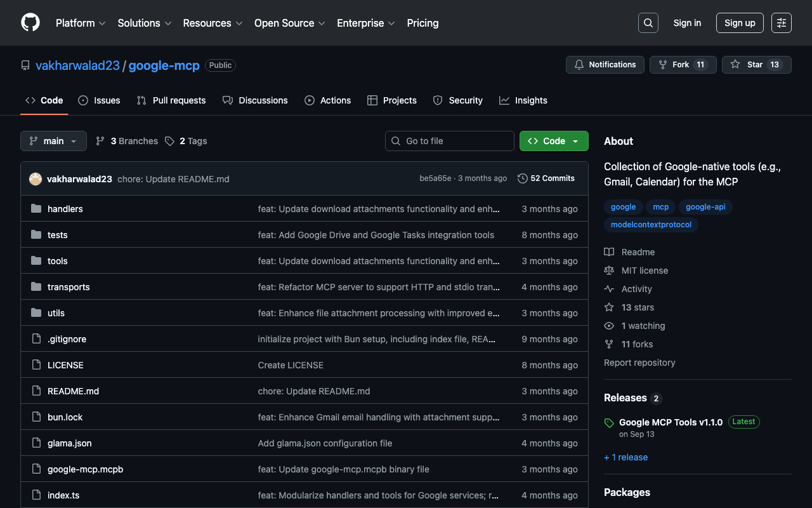The width and height of the screenshot is (812, 508).
Task: Click the Go to file search field
Action: pos(450,141)
